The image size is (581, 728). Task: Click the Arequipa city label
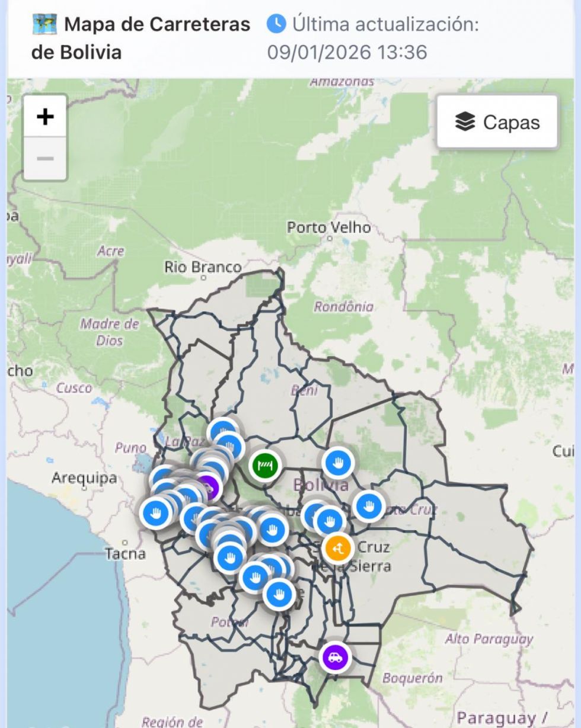click(x=84, y=477)
